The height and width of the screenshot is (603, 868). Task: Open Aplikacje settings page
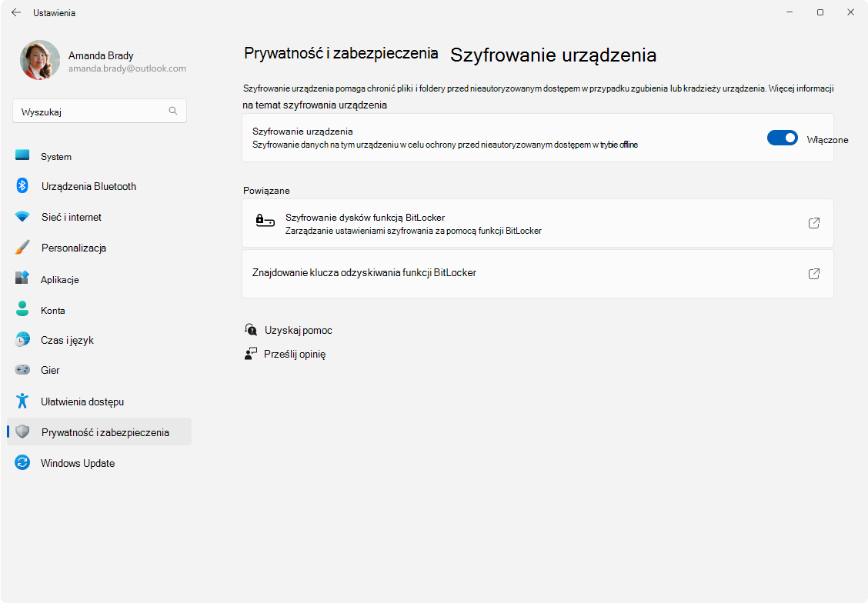(x=59, y=279)
